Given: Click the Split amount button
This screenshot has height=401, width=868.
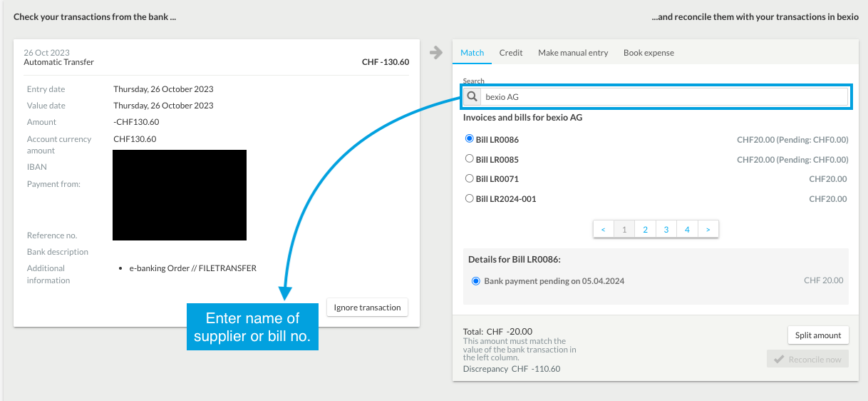Looking at the screenshot, I should tap(818, 335).
